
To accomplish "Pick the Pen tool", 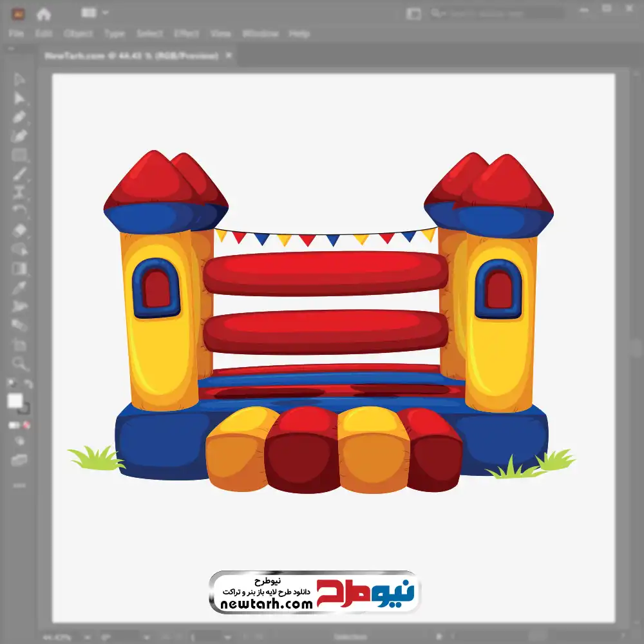I will pyautogui.click(x=19, y=117).
